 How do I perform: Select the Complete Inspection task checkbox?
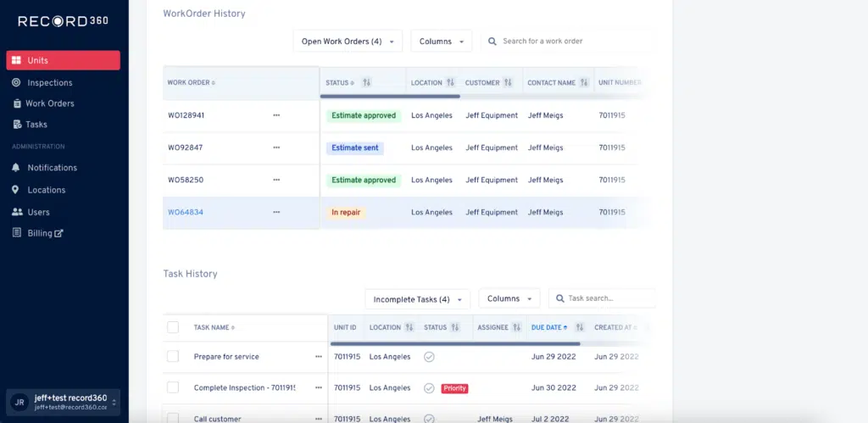pos(173,387)
